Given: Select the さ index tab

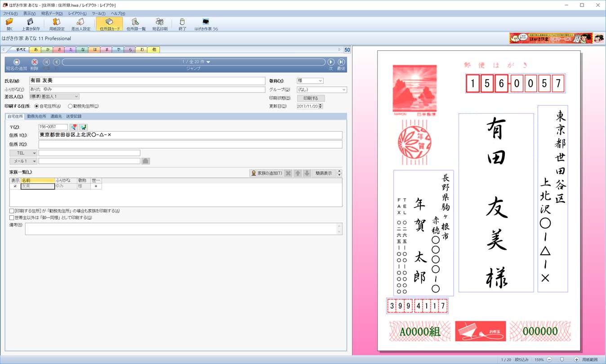Looking at the screenshot, I should tap(59, 49).
